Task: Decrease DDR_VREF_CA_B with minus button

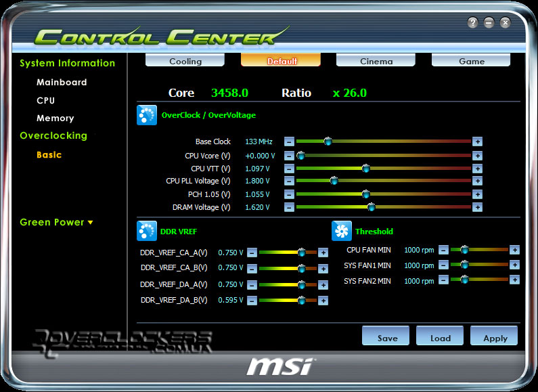Action: pos(252,268)
